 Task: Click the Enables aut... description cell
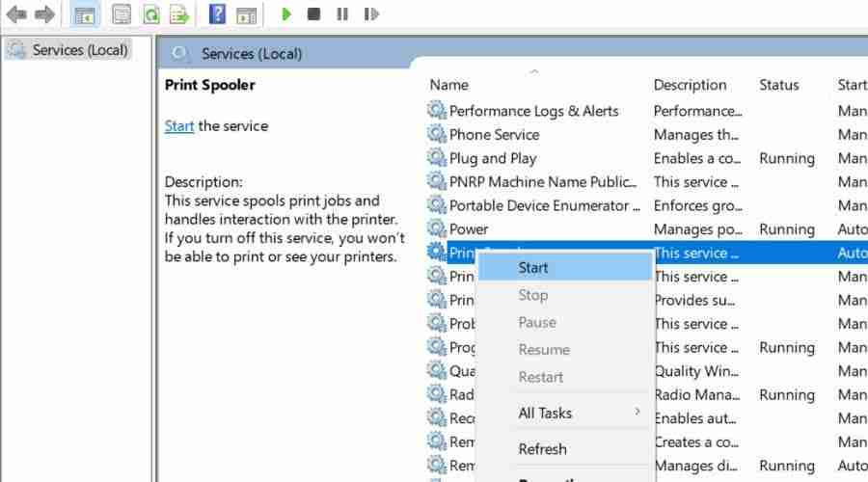coord(695,418)
